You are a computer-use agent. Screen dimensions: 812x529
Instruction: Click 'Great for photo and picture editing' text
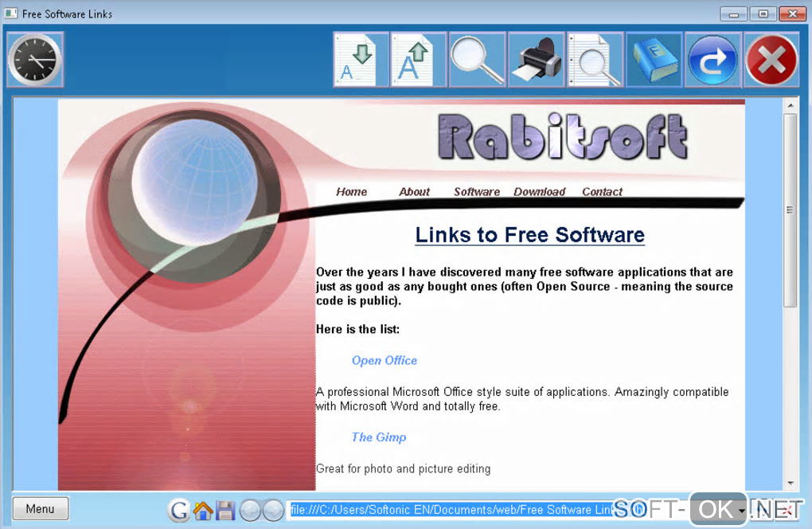[404, 469]
